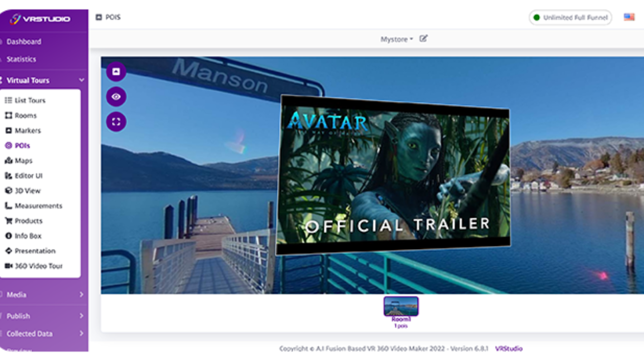Open the Markers page

pos(28,130)
